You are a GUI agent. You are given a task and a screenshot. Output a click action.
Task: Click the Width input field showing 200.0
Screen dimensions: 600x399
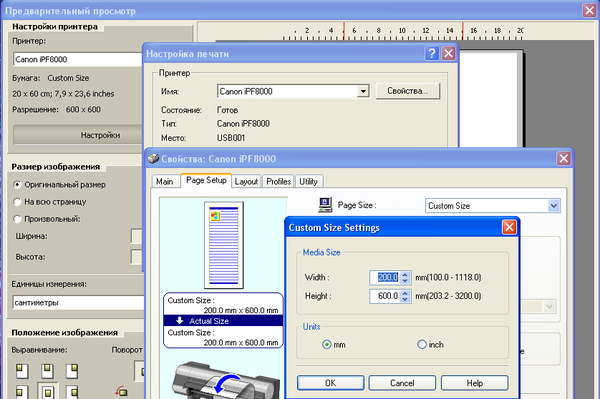coord(385,277)
